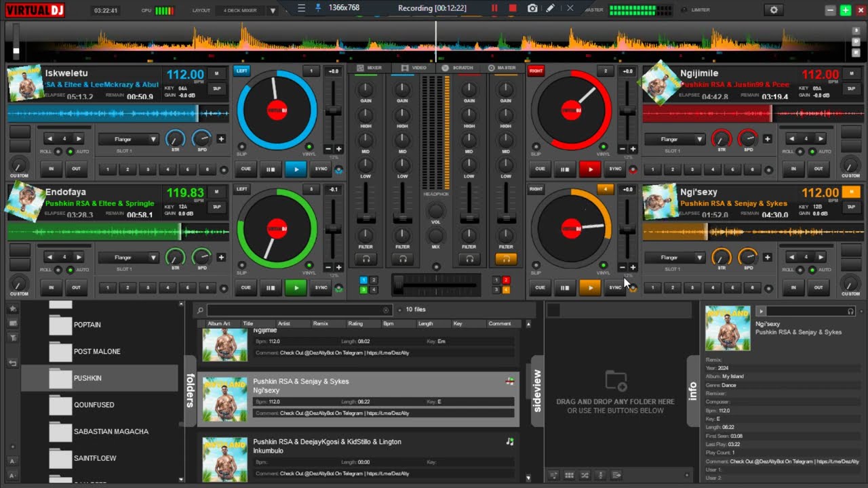Toggle the blue LEFT crossfader assign on Iskweletu
Viewport: 868px width, 488px height.
241,70
